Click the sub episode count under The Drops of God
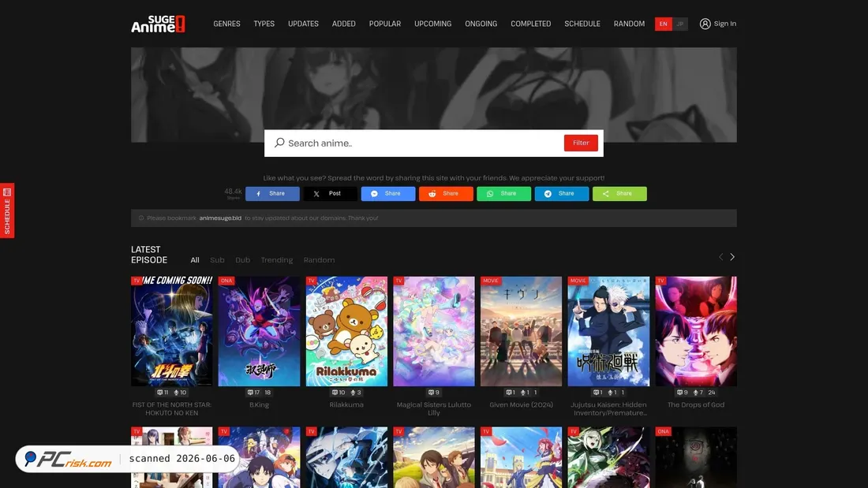The height and width of the screenshot is (488, 868). (682, 393)
